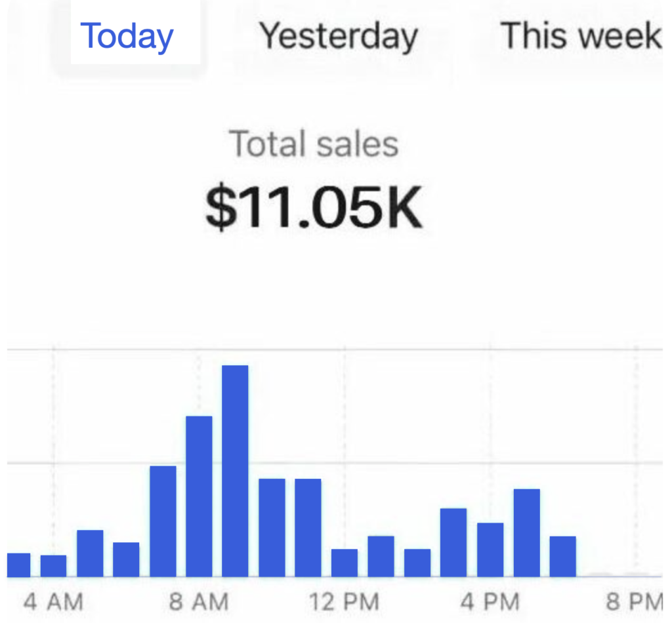Screen dimensions: 672x623
Task: Click the 1 PM sales bar
Action: 381,557
